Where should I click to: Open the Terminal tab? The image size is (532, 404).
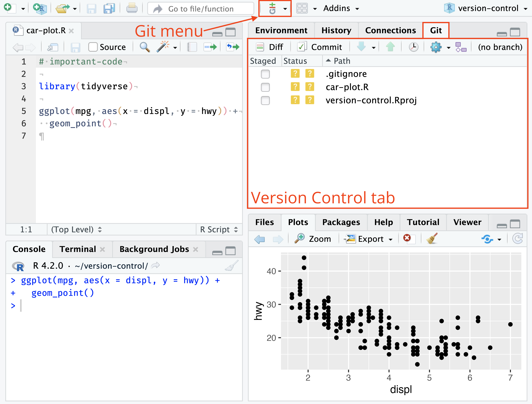(x=78, y=249)
